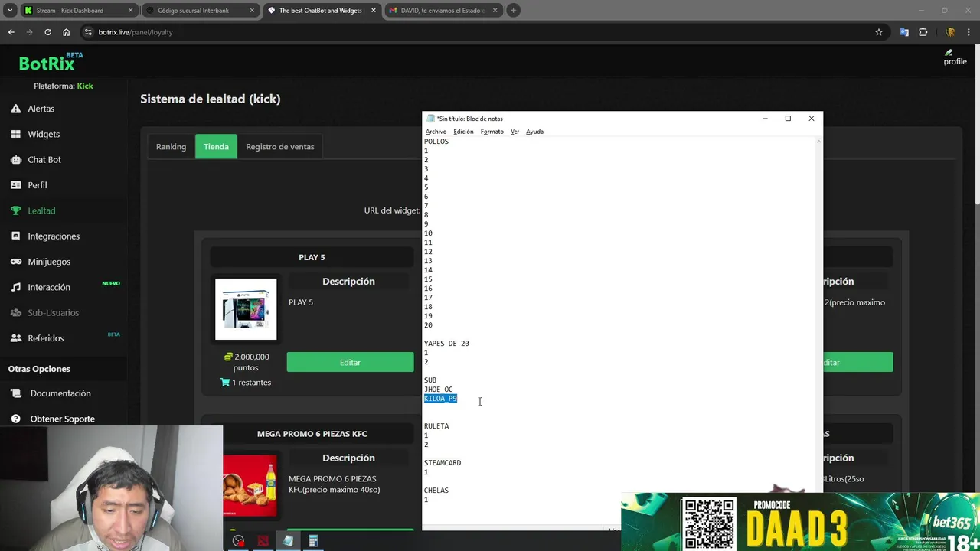This screenshot has width=980, height=551.
Task: Select Notepad taskbar icon
Action: pyautogui.click(x=288, y=541)
